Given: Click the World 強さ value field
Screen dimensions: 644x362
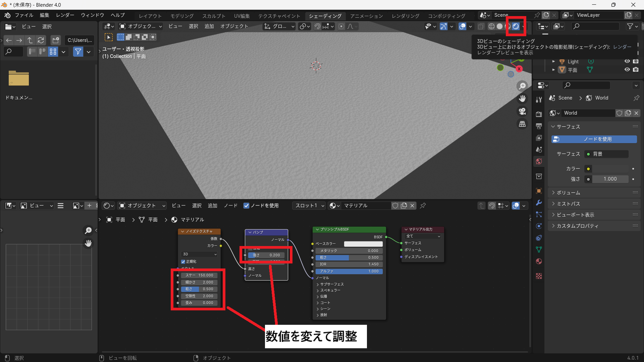Looking at the screenshot, I should [x=610, y=179].
